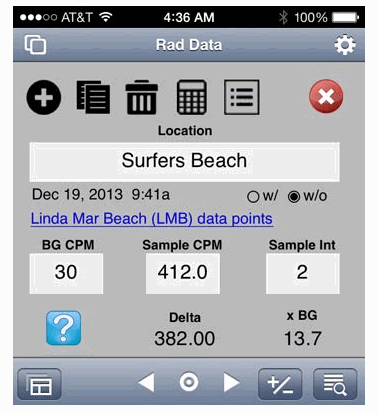Open settings gear in Rad Data header
Screen dimensions: 378x413
pos(345,45)
